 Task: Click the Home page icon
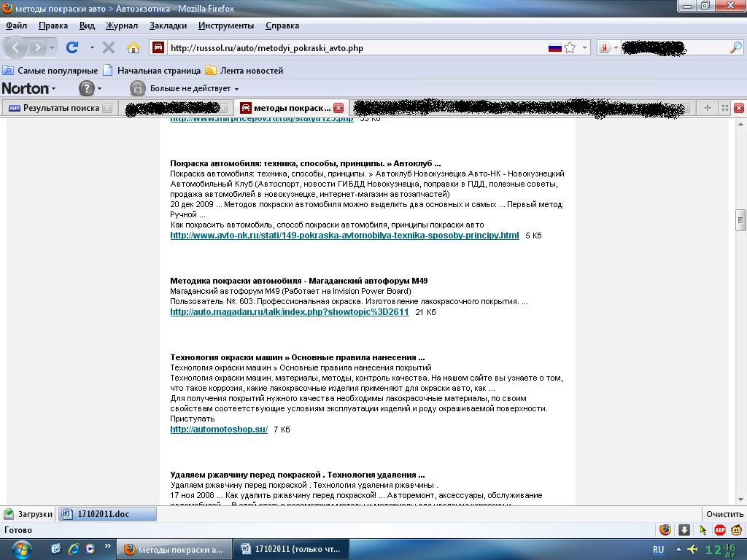pyautogui.click(x=133, y=47)
